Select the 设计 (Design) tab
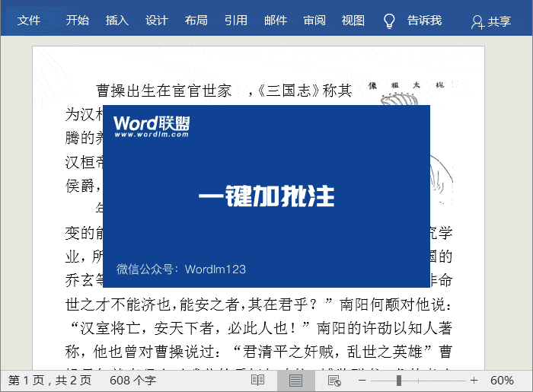Viewport: 533px width, 392px height. (x=157, y=21)
